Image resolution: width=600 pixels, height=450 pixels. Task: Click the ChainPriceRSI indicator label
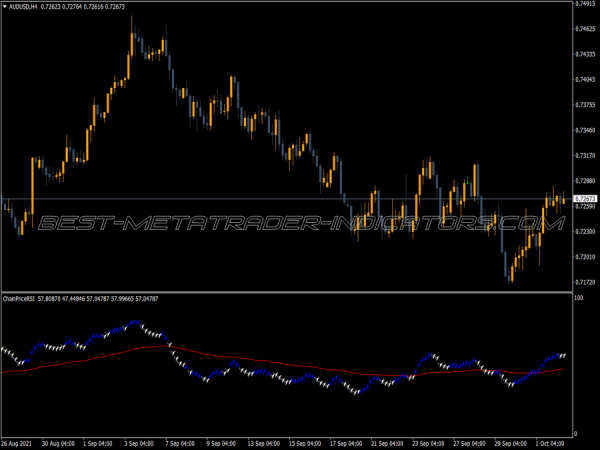click(19, 299)
